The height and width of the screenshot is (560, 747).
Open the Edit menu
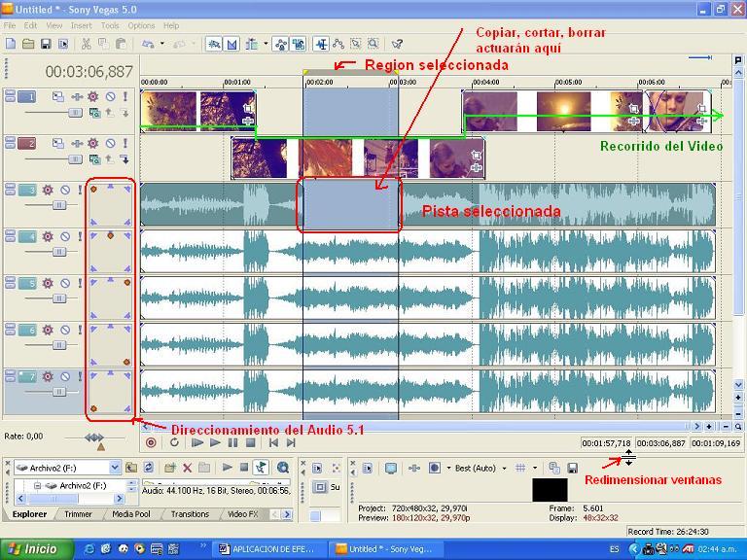click(x=30, y=25)
